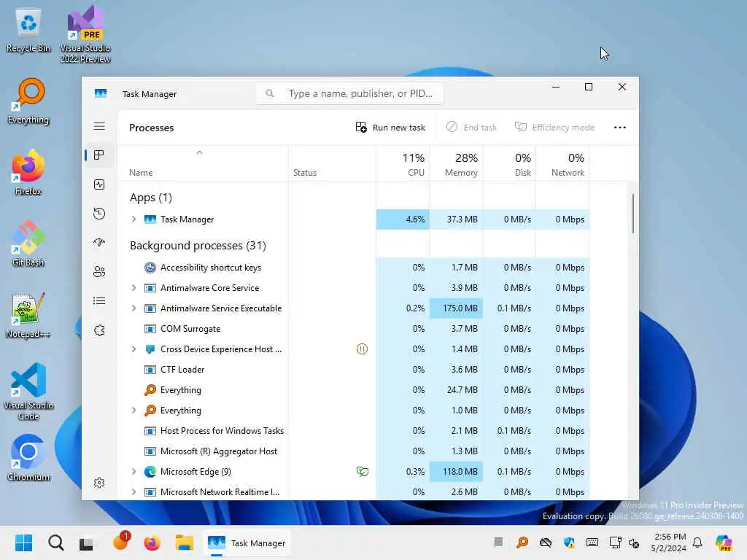
Task: Click the efficiency mode leaf icon for Microsoft Edge
Action: tap(362, 472)
